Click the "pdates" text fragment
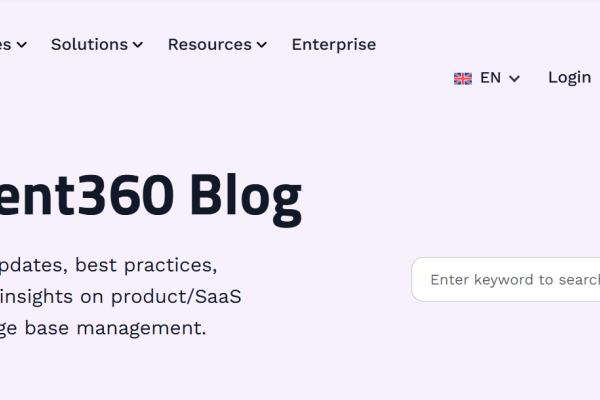600x400 pixels. click(32, 265)
